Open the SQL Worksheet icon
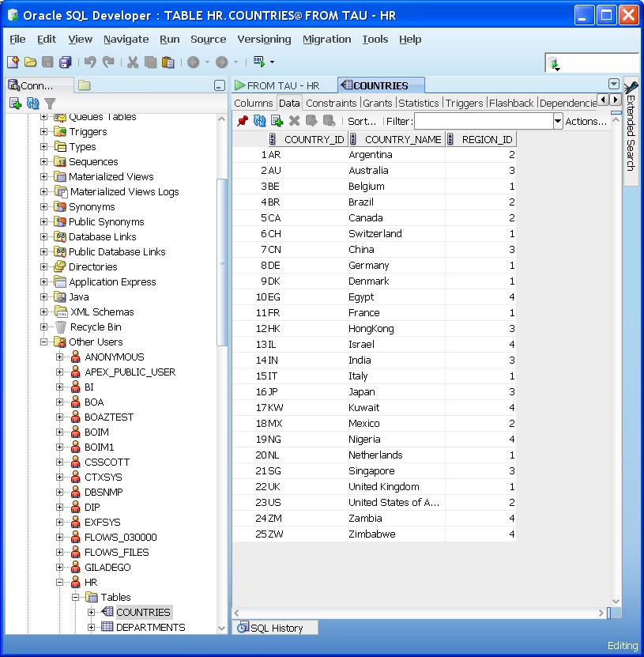 coord(259,62)
